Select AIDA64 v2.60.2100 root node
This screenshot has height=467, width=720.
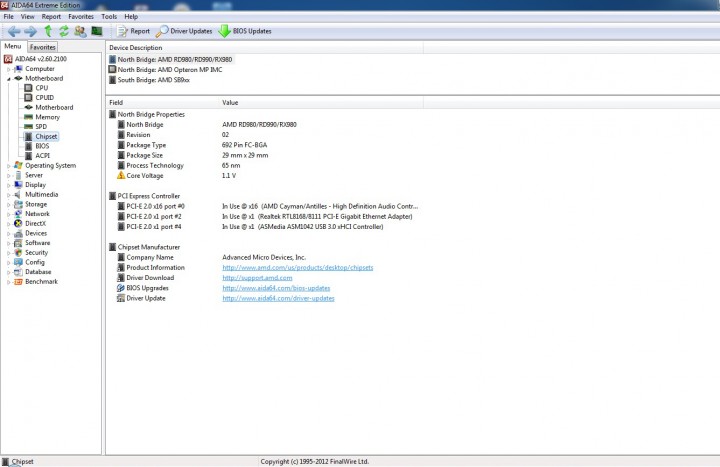coord(35,59)
